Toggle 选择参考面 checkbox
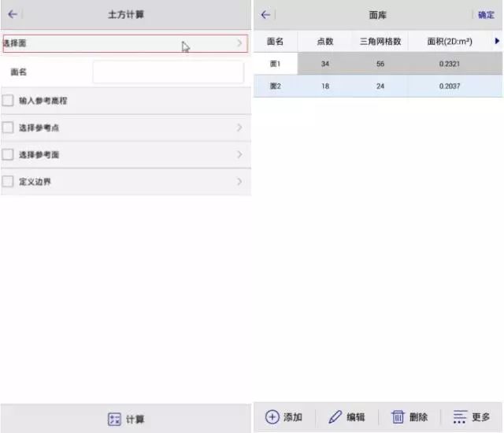This screenshot has height=433, width=504. 8,154
